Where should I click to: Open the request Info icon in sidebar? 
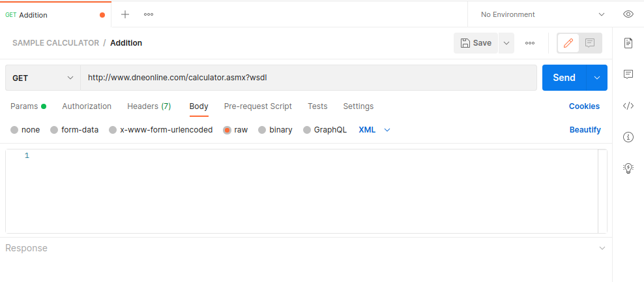pos(628,137)
